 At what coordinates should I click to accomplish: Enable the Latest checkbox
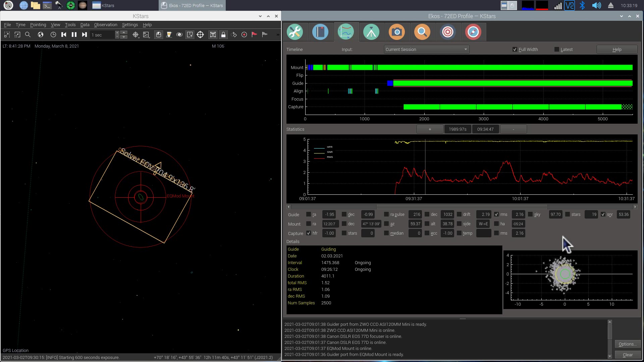pyautogui.click(x=557, y=50)
